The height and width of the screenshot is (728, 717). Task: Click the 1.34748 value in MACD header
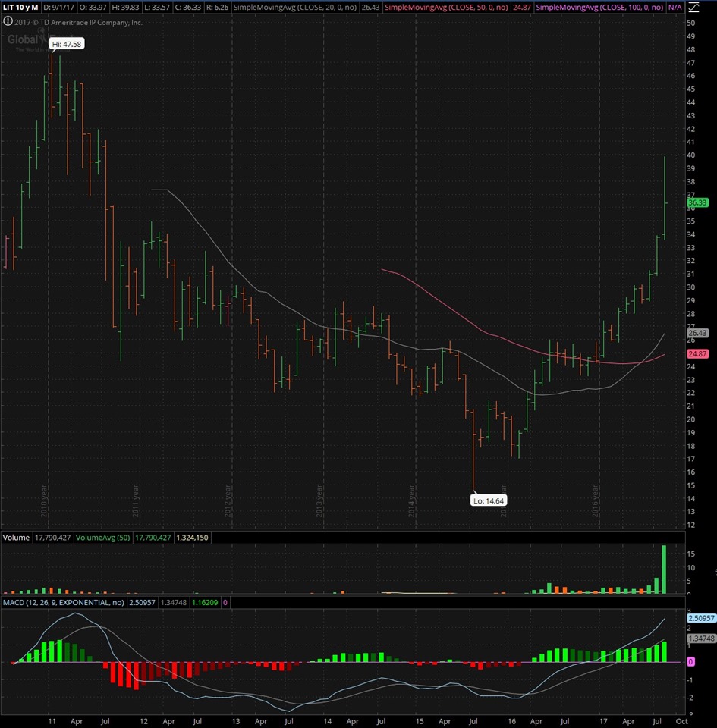coord(174,602)
